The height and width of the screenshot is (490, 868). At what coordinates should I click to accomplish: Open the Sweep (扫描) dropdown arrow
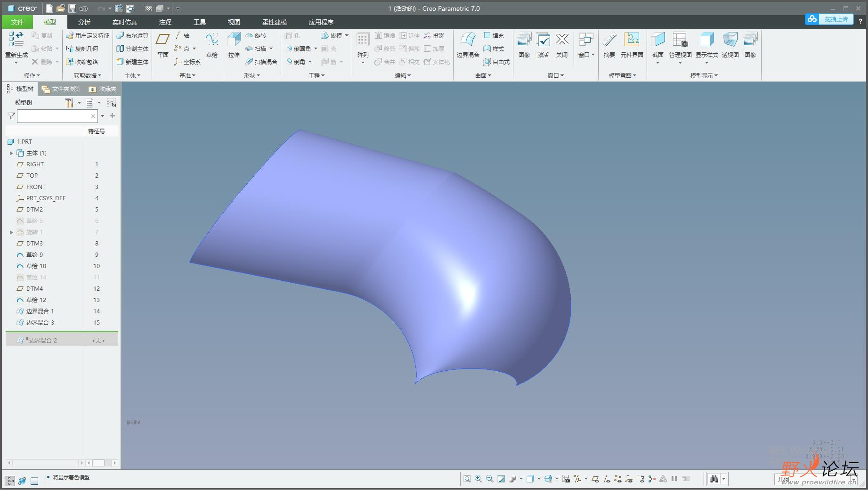(x=271, y=49)
